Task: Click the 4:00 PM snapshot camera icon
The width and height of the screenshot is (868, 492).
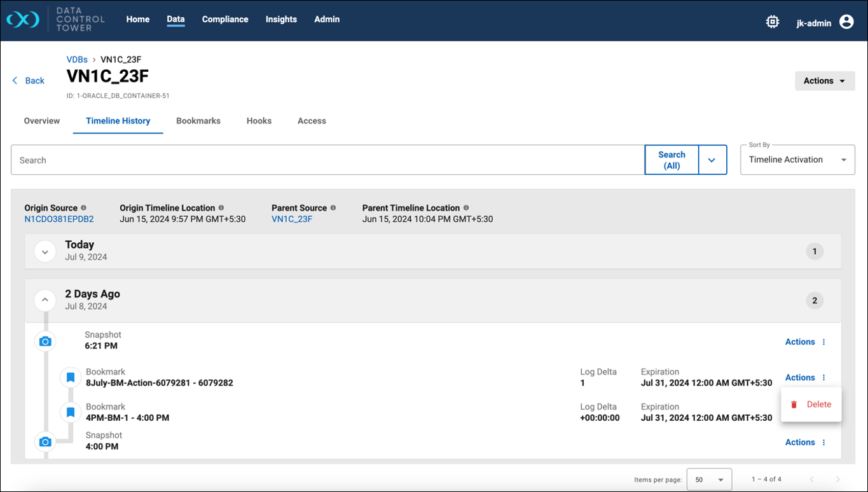Action: pyautogui.click(x=45, y=442)
